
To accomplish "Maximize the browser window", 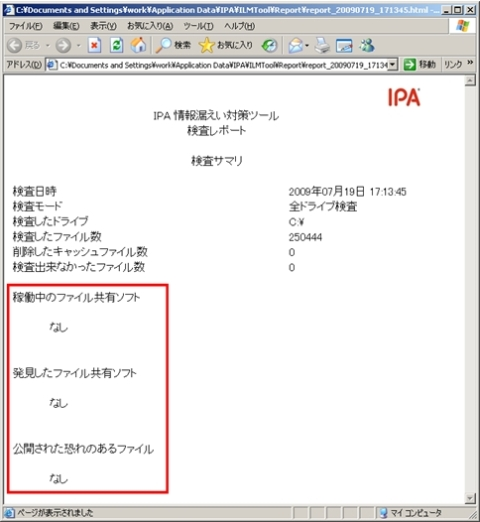I will click(458, 10).
